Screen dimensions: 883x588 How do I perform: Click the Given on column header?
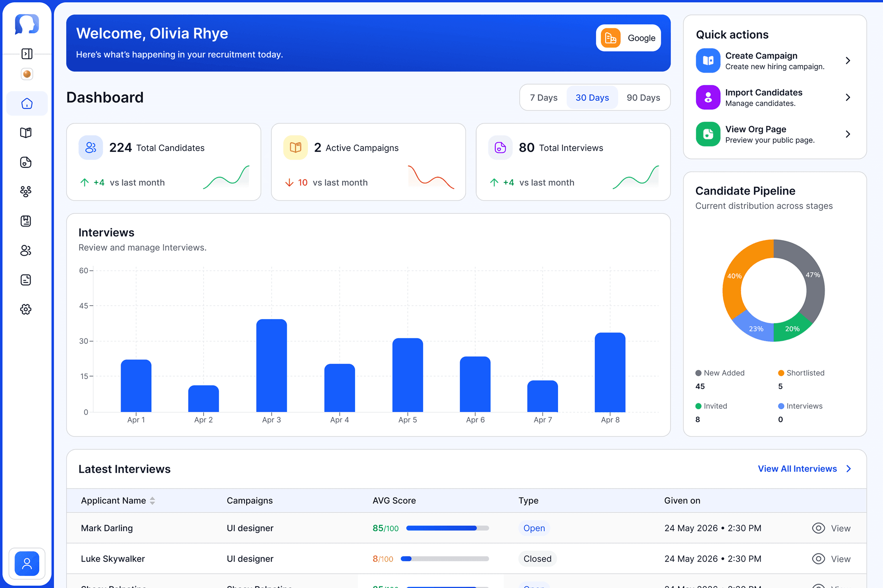[x=682, y=501]
